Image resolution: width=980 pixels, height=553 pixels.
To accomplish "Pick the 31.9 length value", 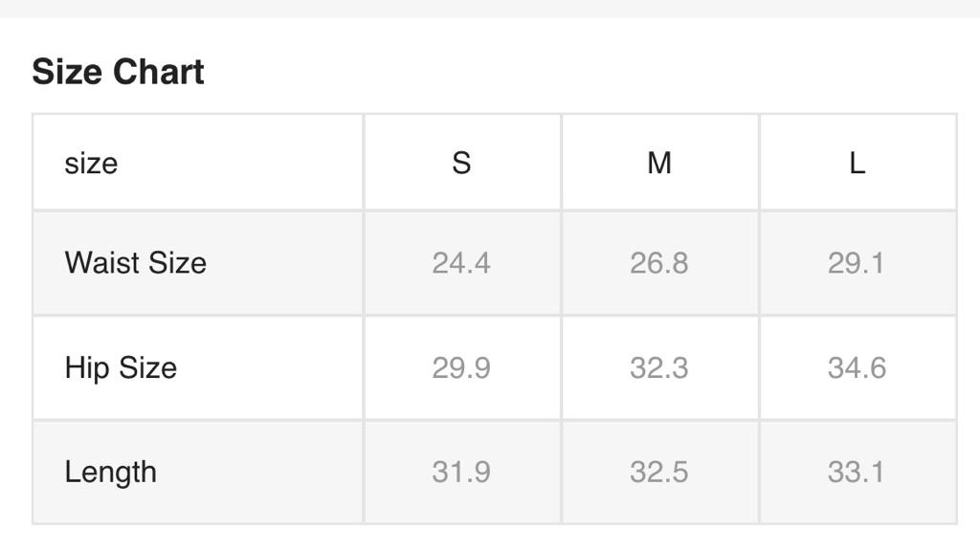I will coord(461,472).
